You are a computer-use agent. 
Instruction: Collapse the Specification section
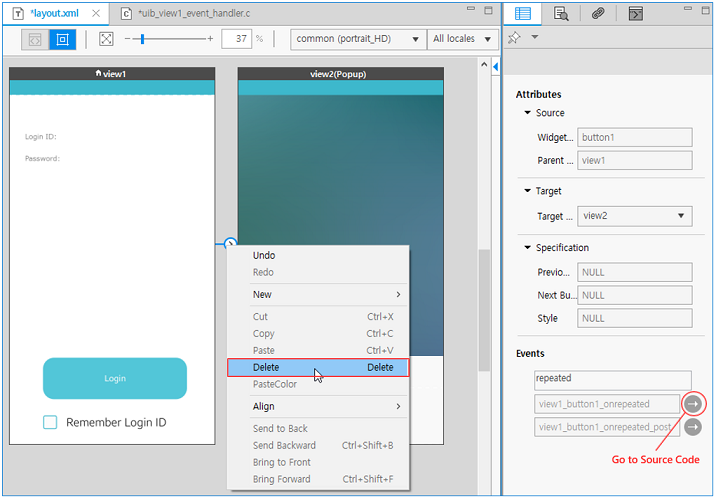click(528, 248)
